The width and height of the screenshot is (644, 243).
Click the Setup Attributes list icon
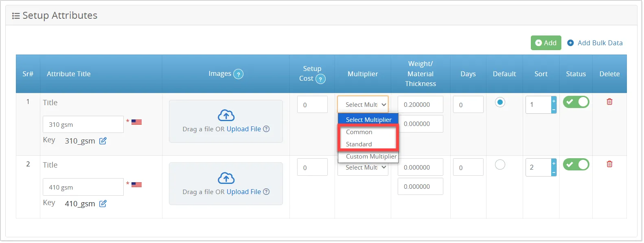point(16,16)
